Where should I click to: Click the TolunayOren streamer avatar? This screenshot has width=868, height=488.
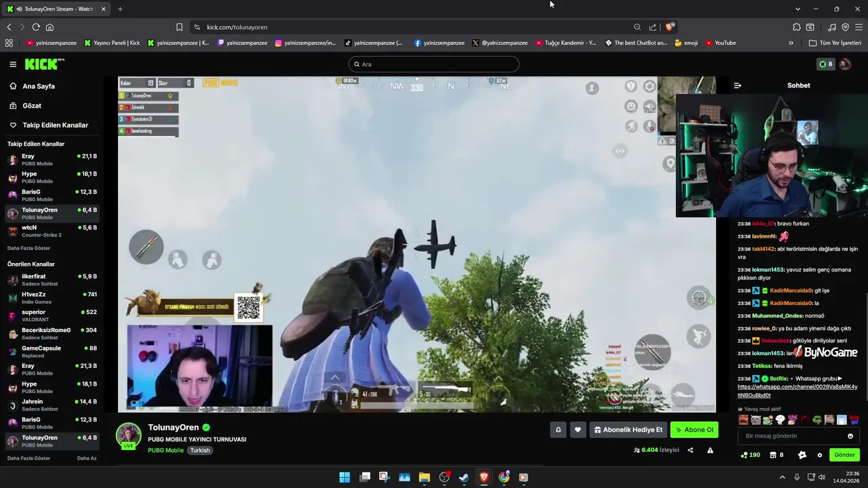tap(128, 435)
